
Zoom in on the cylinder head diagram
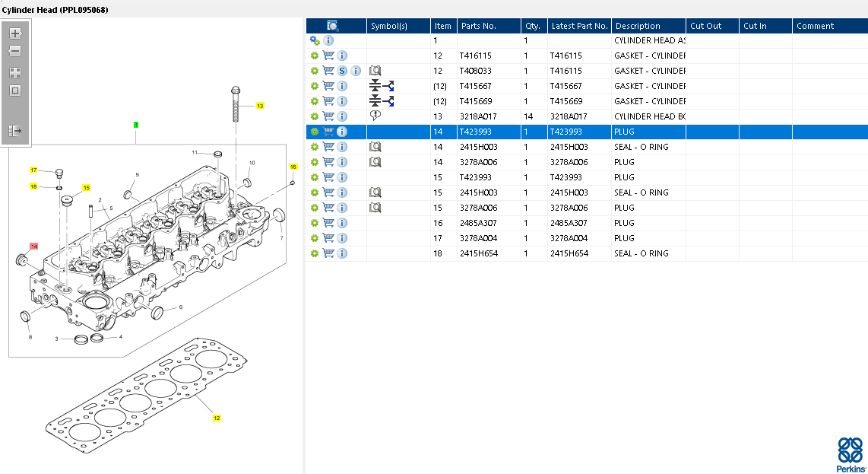[15, 33]
